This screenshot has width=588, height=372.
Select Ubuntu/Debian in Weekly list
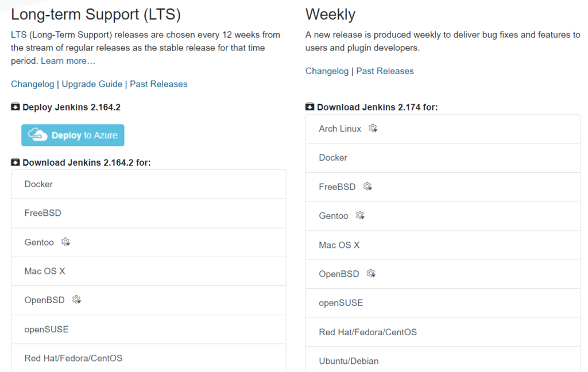tap(443, 361)
